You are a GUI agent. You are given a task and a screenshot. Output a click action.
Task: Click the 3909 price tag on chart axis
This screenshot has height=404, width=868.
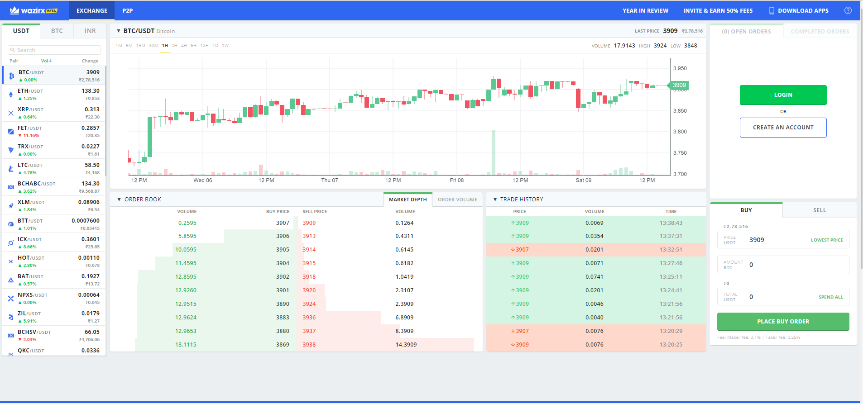(679, 85)
